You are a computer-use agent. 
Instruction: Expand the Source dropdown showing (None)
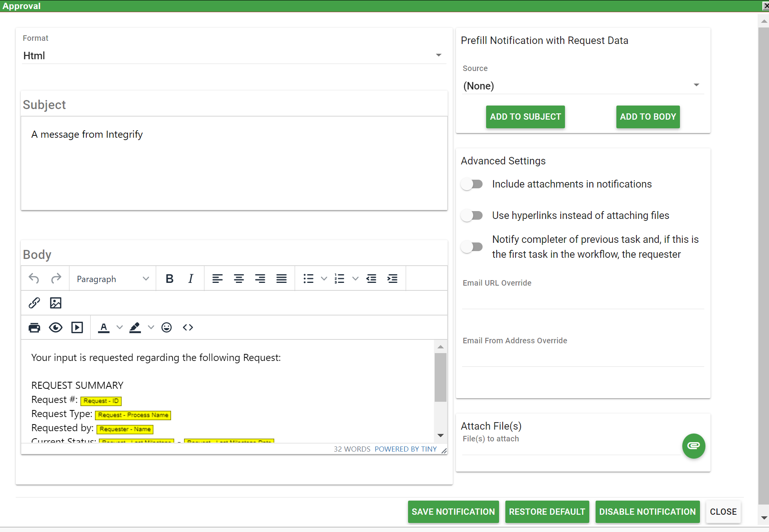[x=582, y=86]
